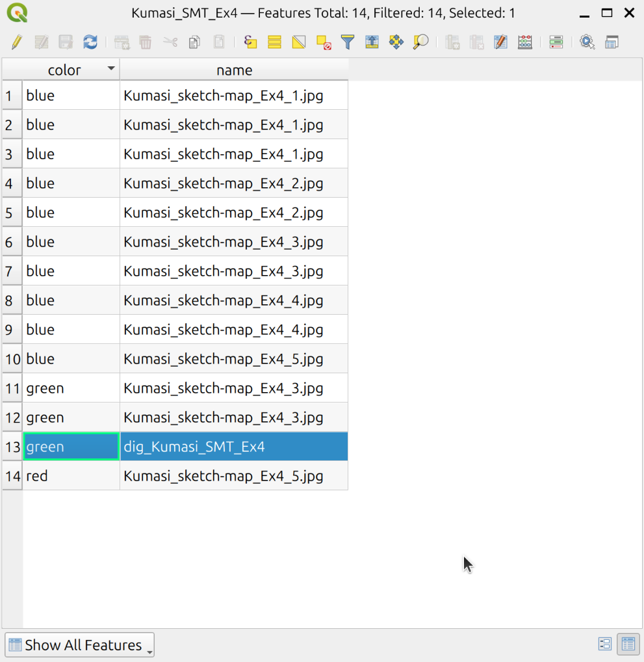The height and width of the screenshot is (662, 644).
Task: Select all features in the table
Action: click(x=274, y=42)
